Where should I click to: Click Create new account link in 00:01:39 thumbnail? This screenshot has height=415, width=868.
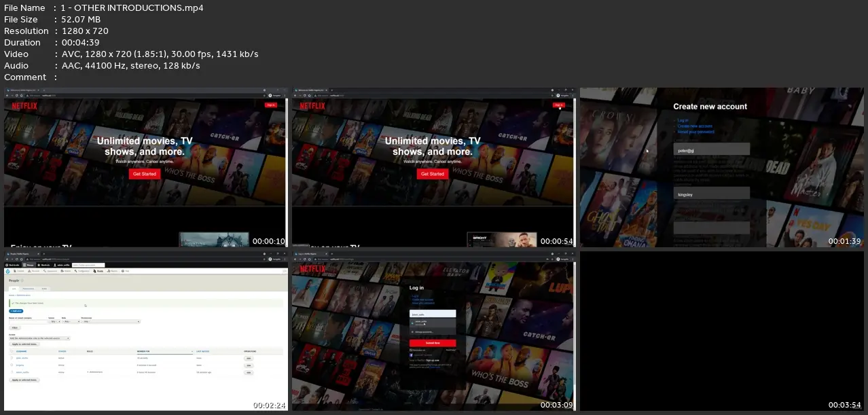click(x=695, y=126)
